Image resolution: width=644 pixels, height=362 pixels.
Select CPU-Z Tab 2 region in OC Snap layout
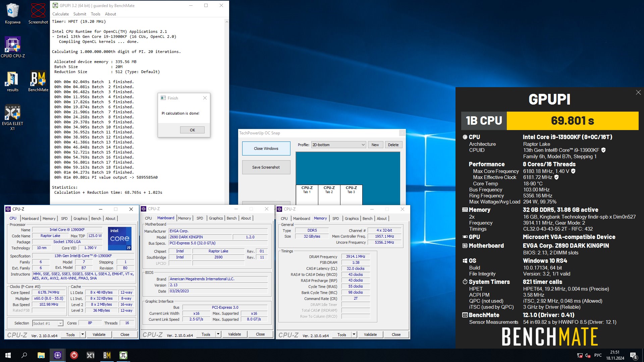point(329,195)
